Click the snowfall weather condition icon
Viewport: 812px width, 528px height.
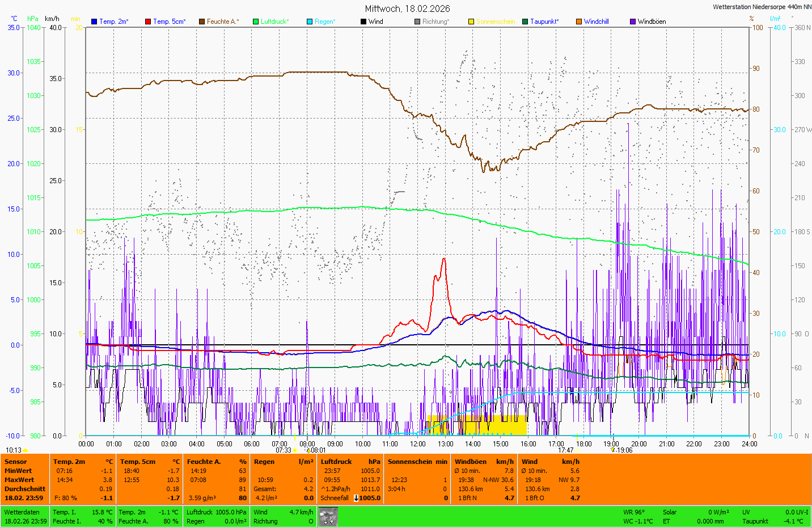[x=328, y=517]
